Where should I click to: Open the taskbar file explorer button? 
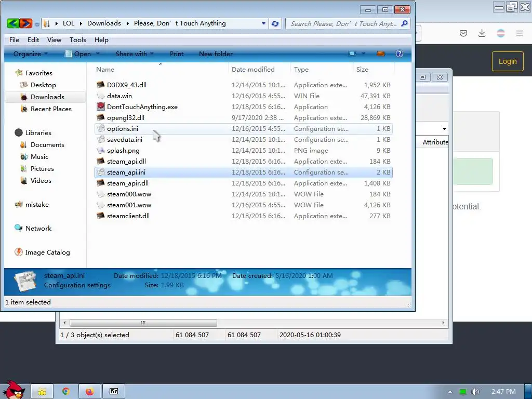click(42, 392)
